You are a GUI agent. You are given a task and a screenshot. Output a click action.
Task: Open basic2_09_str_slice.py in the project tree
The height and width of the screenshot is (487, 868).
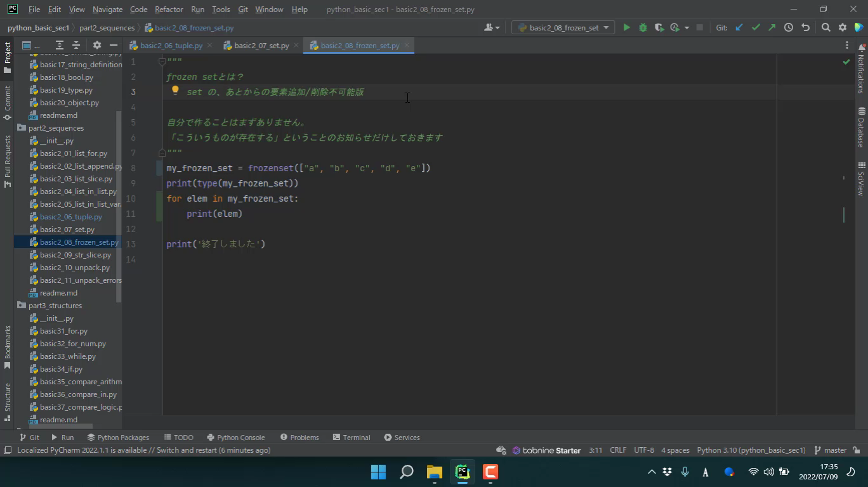[x=75, y=255]
